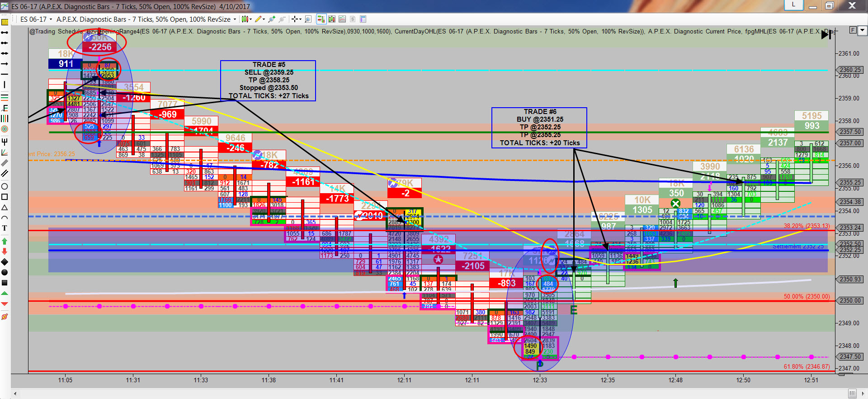Open the crosshair cursor type dropdown
The height and width of the screenshot is (399, 868).
(x=297, y=19)
